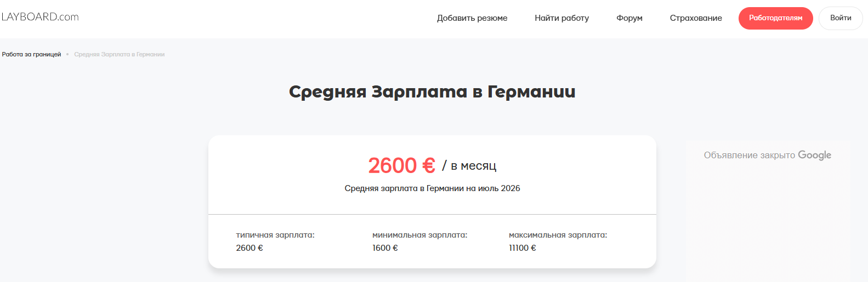This screenshot has height=282, width=868.
Task: Click the '/ в месяц' period label
Action: coord(469,166)
